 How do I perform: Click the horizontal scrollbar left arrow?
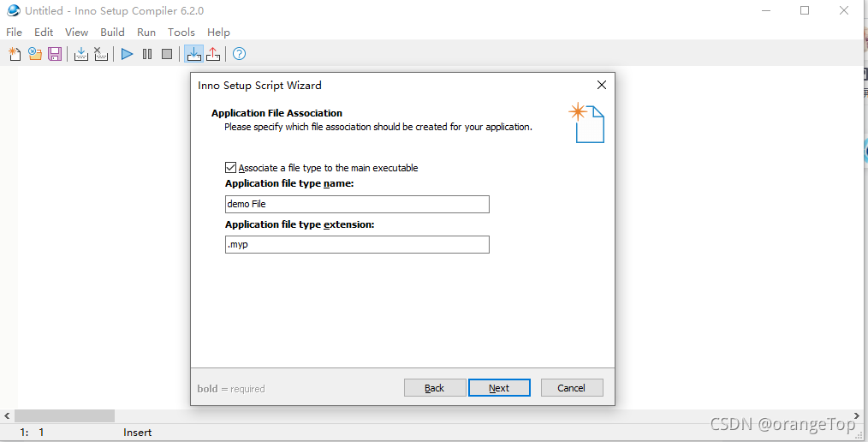click(x=7, y=415)
